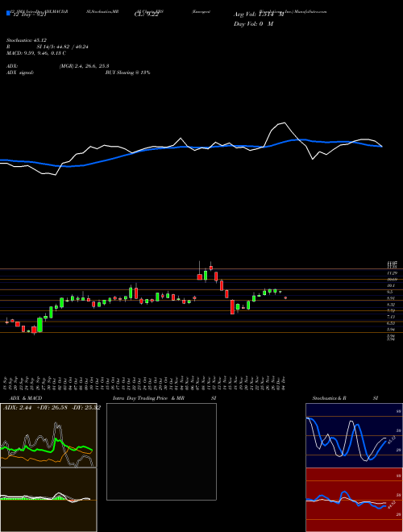Viewport: 403px width, 532px height.
Task: Click the blue 12-day SMA legend square
Action: (8, 13)
